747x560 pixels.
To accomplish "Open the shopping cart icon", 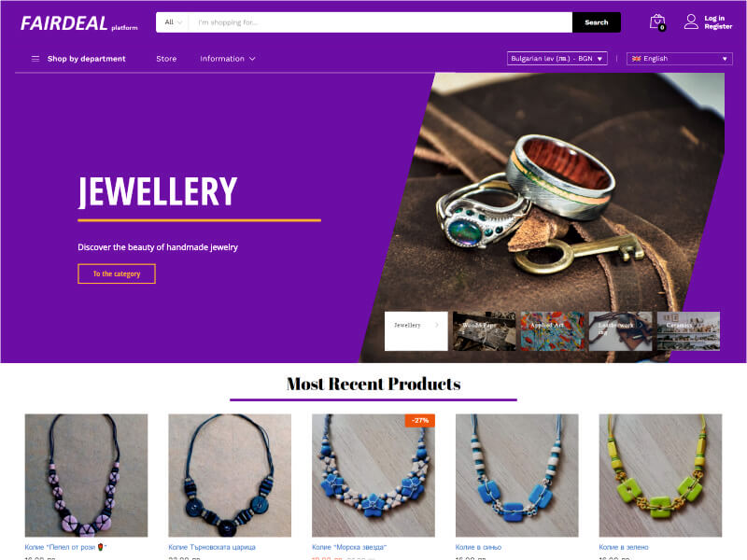I will click(x=657, y=21).
